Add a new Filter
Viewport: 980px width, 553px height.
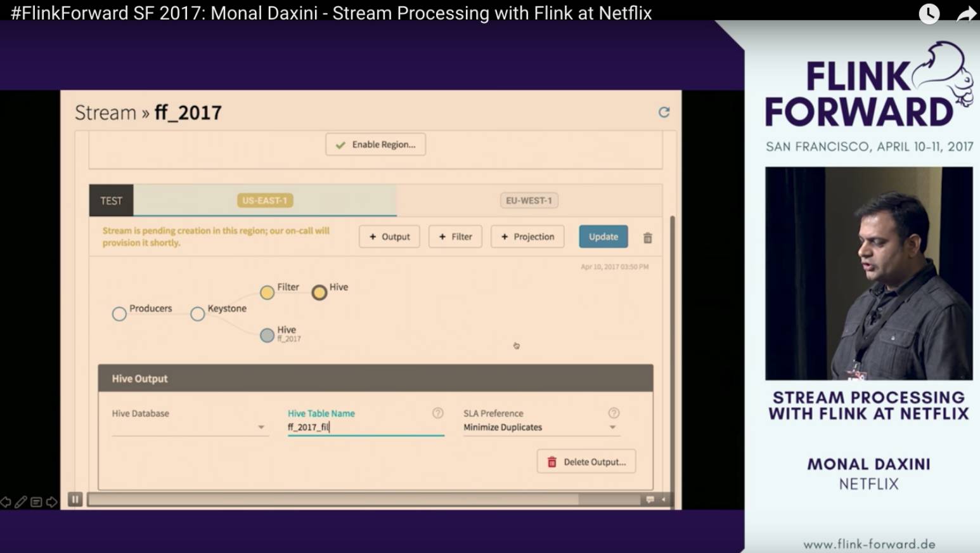(455, 237)
